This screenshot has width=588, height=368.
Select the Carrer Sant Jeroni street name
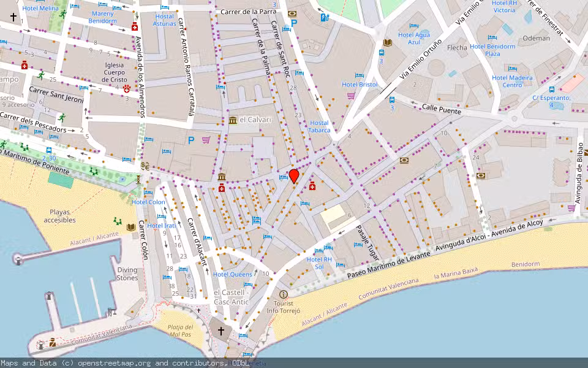coord(56,94)
